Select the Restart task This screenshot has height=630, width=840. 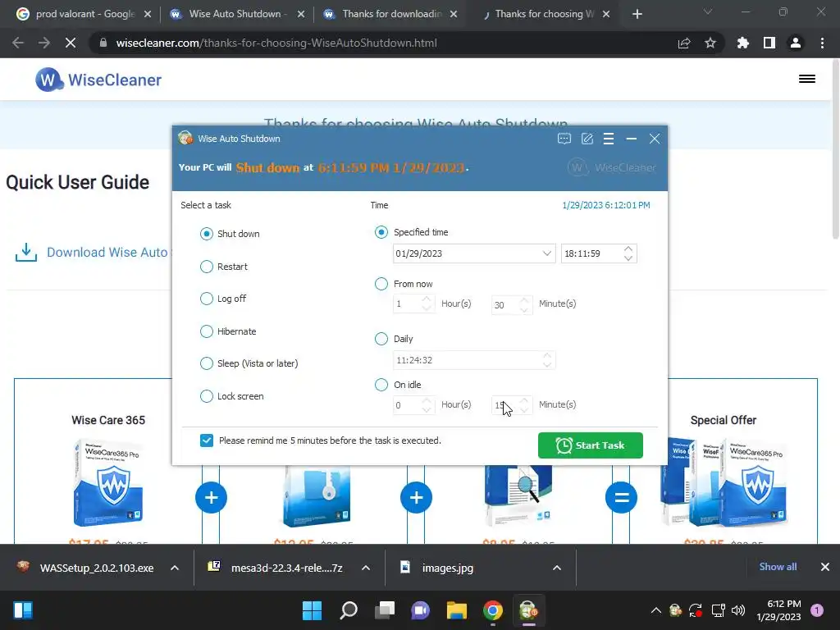point(207,267)
